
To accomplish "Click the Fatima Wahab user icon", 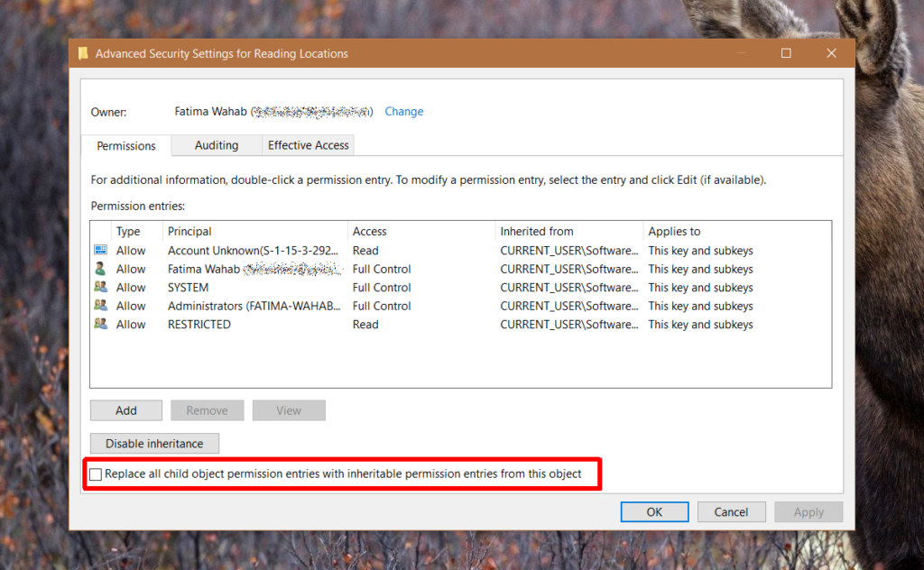I will (x=100, y=269).
